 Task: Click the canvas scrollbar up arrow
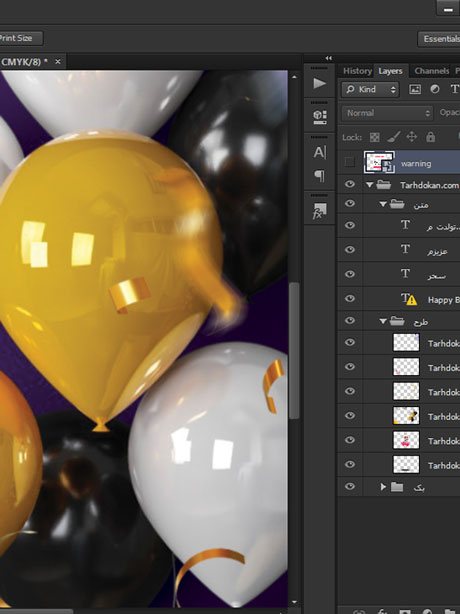[x=294, y=77]
